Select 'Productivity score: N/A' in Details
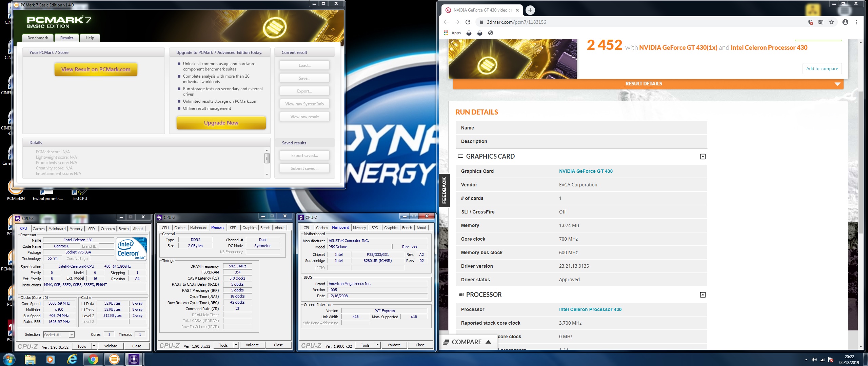 [x=56, y=163]
